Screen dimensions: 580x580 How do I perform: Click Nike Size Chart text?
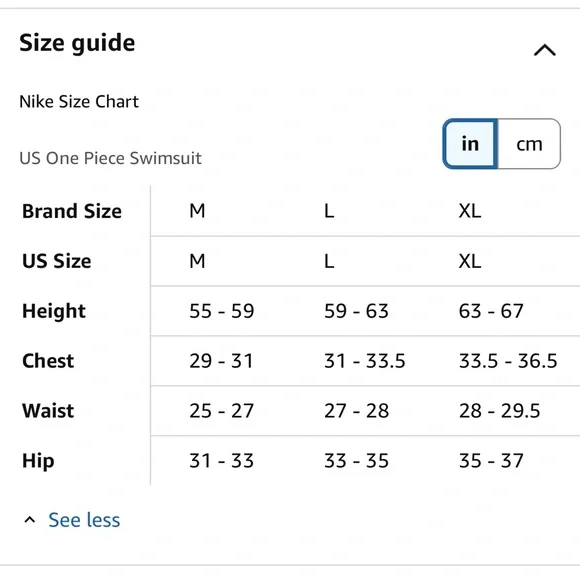click(x=79, y=101)
